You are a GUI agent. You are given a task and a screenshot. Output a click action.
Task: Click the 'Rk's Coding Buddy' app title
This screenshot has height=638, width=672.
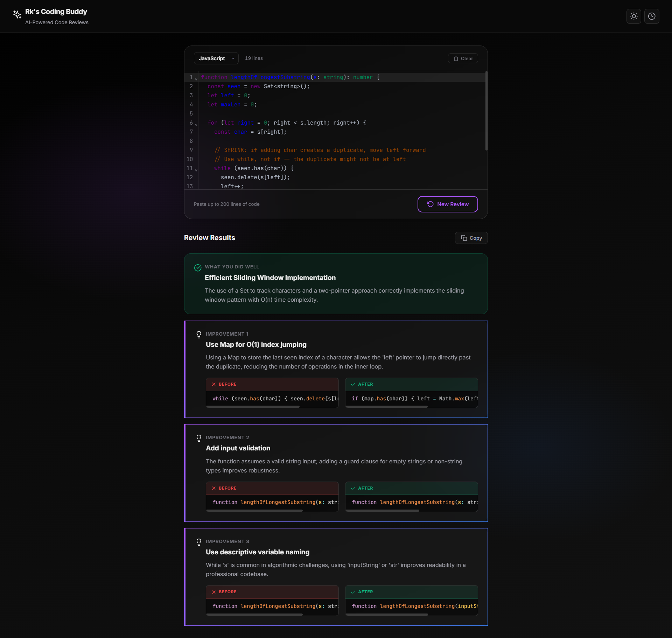click(x=56, y=12)
